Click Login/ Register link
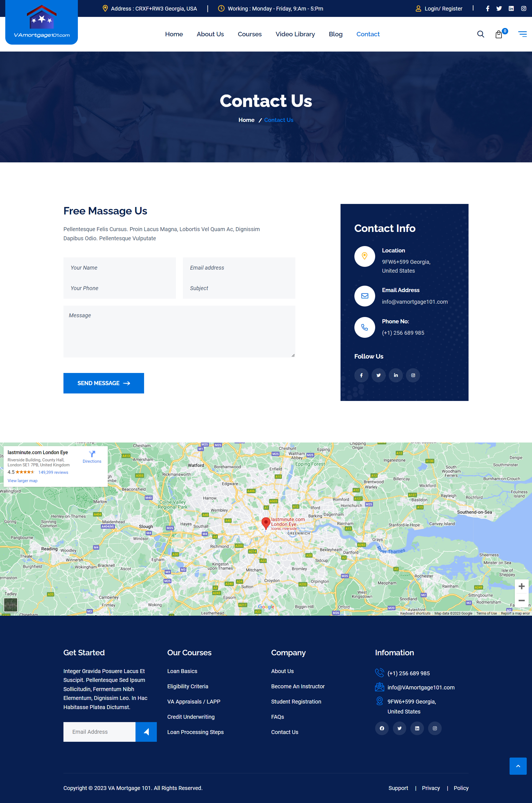 pyautogui.click(x=443, y=9)
